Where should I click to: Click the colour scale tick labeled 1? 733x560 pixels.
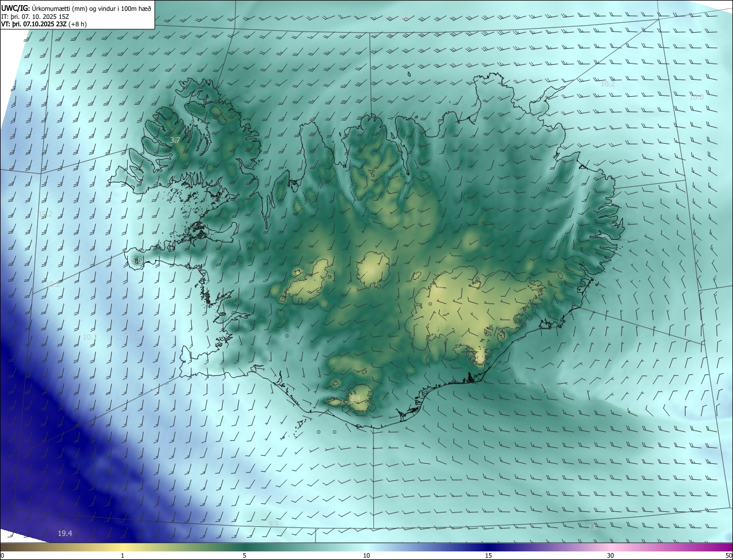[123, 555]
